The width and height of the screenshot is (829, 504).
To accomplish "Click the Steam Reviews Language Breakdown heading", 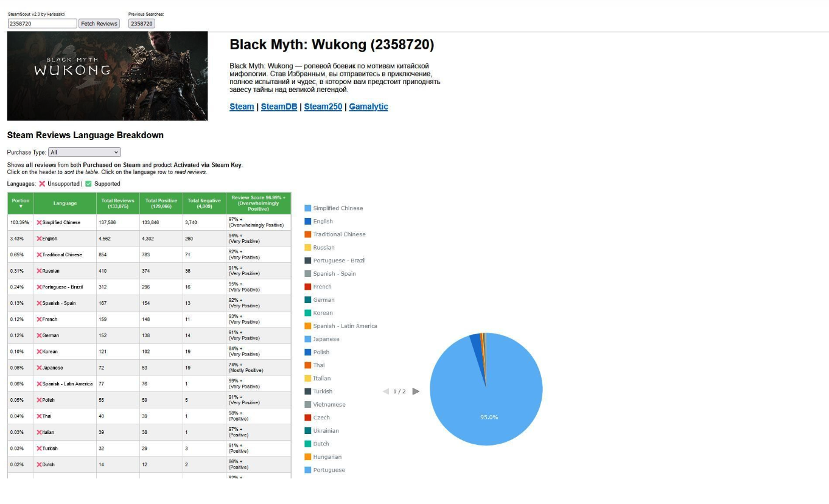I will pos(85,135).
